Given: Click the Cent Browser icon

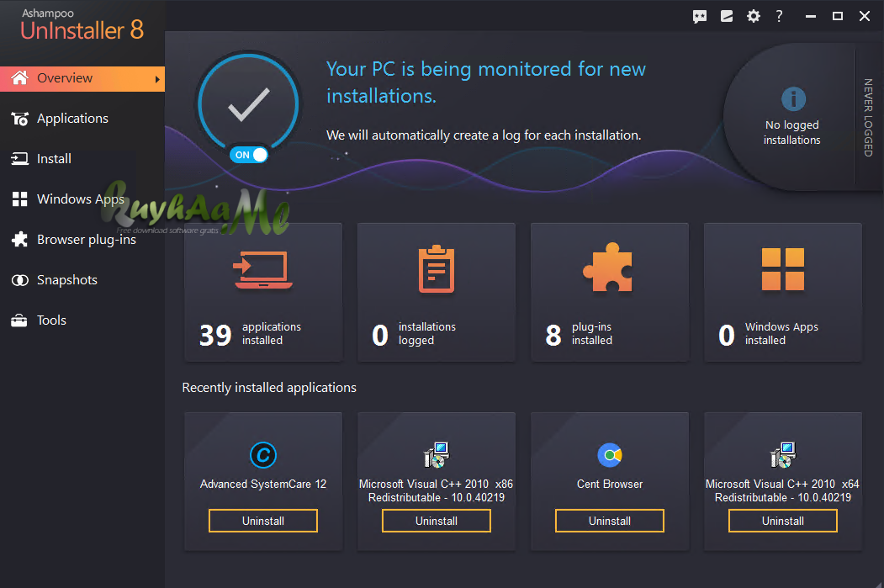Looking at the screenshot, I should (x=610, y=455).
